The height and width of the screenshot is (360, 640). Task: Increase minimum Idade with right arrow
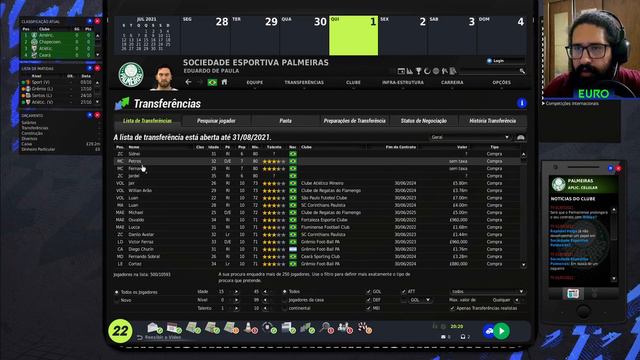(236, 292)
